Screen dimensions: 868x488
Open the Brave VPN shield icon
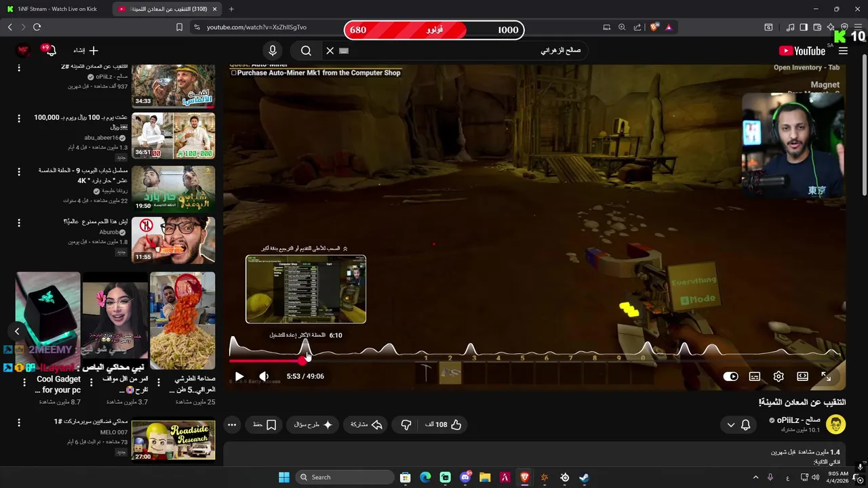click(x=844, y=27)
